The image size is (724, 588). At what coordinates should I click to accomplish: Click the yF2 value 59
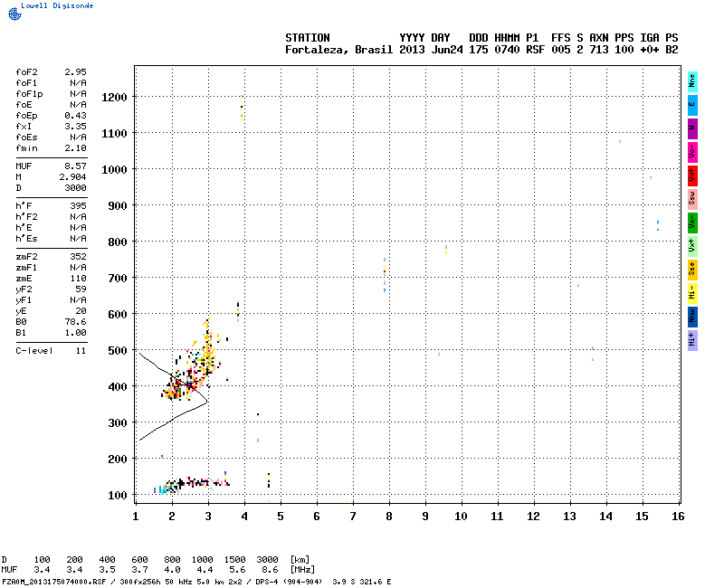81,289
